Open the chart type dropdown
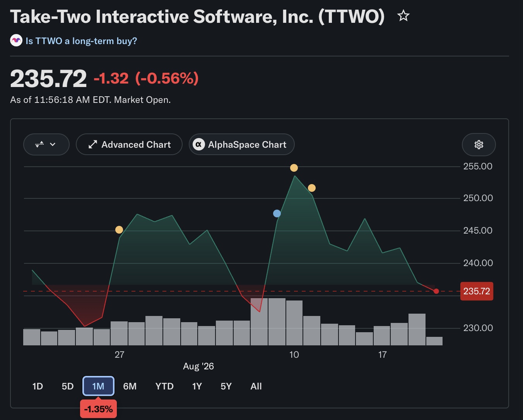 click(46, 145)
